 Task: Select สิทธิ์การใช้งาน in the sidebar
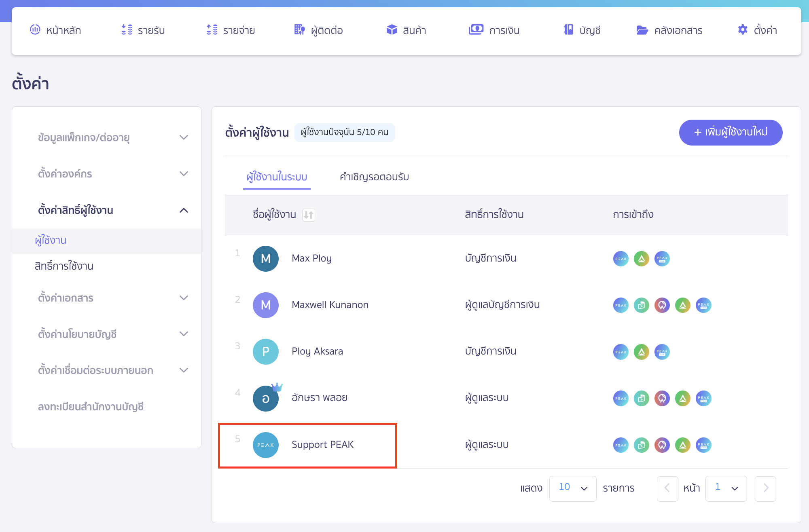tap(64, 266)
